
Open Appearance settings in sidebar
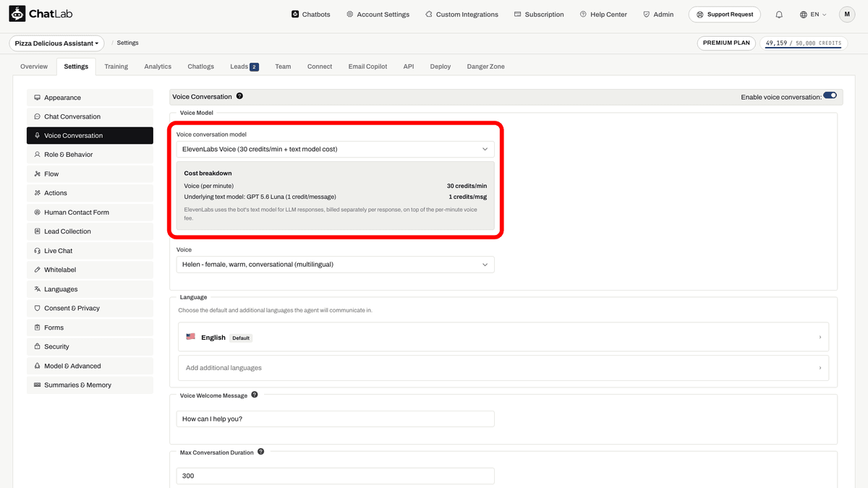pos(90,98)
